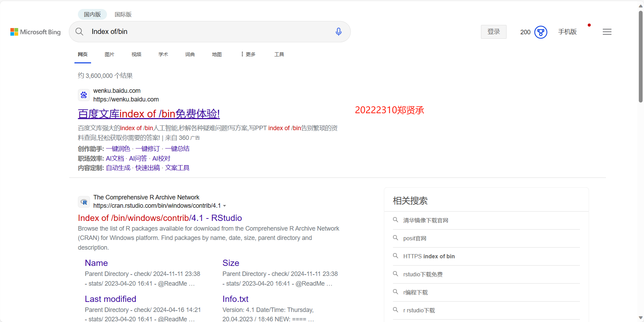Switch to 国内版 search mode

pos(92,14)
